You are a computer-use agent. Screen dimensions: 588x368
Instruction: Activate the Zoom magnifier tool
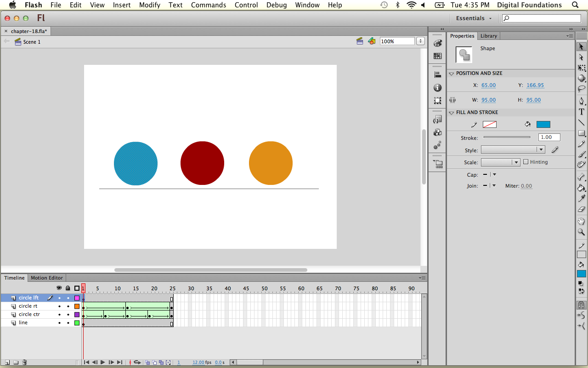pos(581,232)
